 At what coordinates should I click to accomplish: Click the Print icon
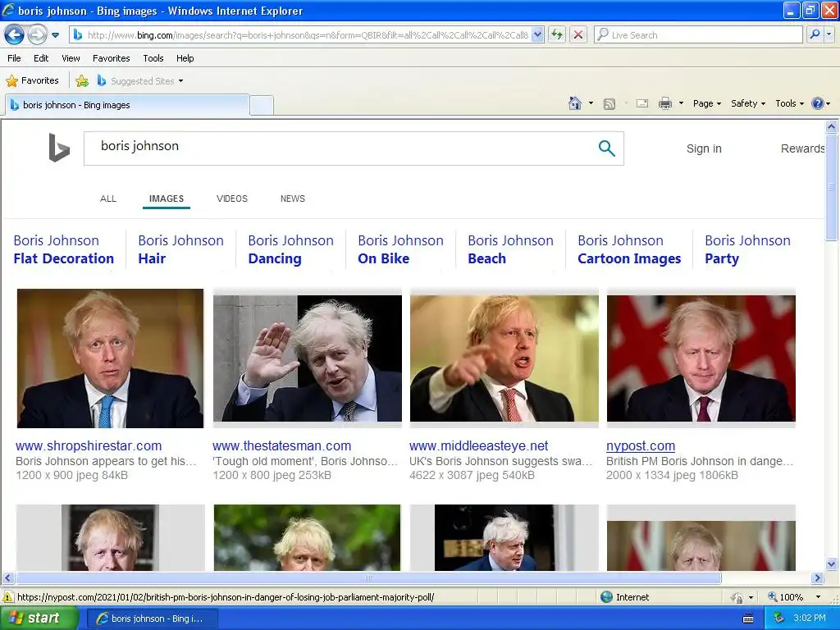coord(664,103)
